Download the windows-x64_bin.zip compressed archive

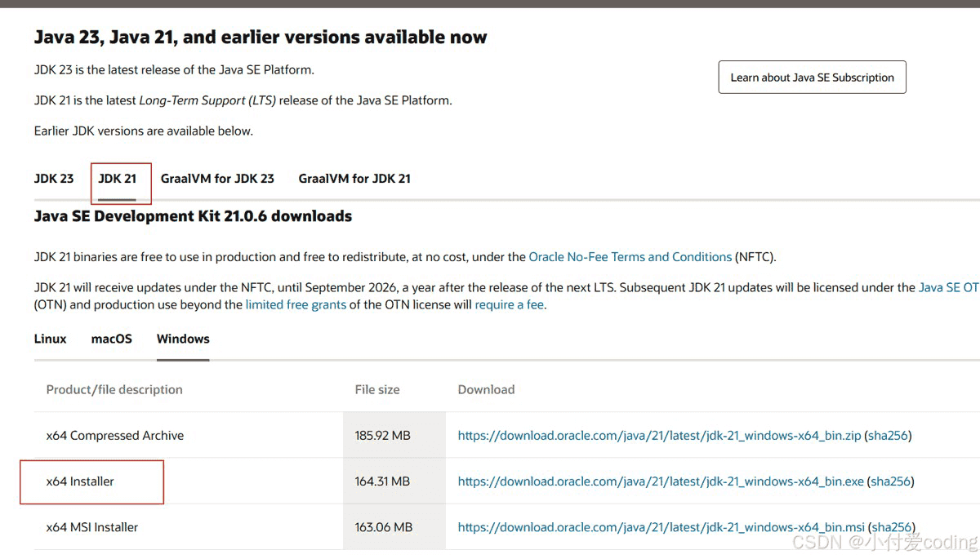[659, 436]
